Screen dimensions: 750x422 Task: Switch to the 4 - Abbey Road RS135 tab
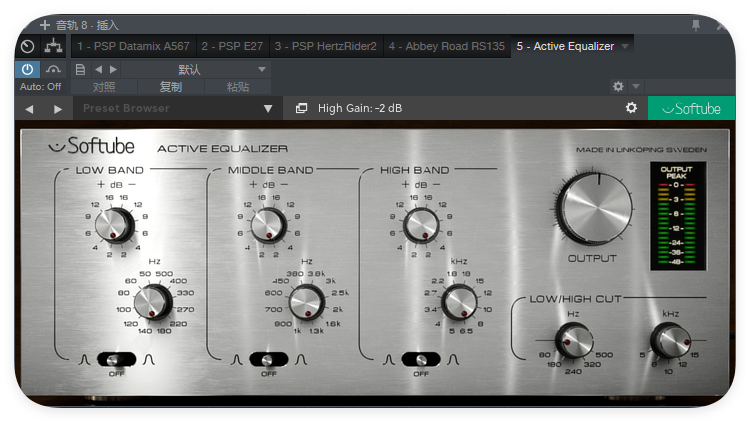coord(447,46)
